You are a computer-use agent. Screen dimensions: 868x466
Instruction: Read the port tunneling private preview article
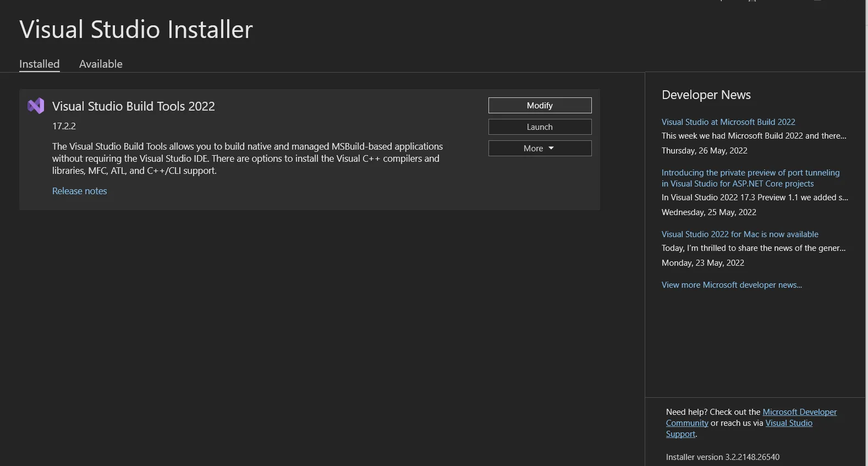[750, 178]
